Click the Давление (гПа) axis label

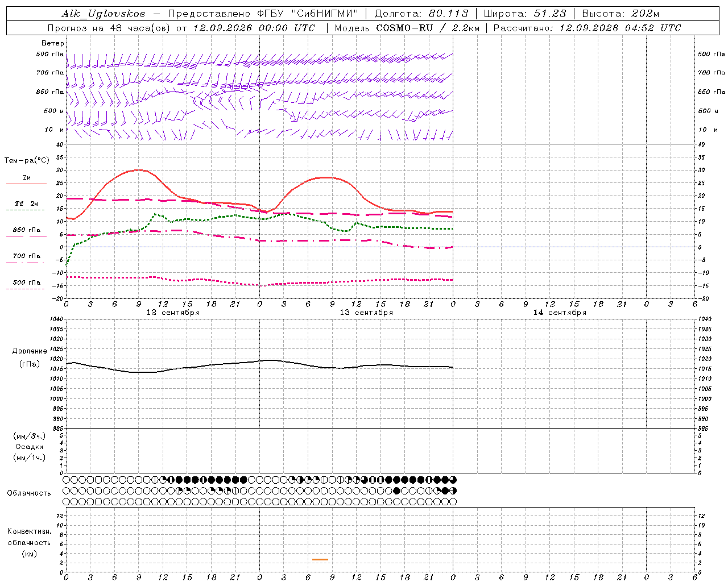pyautogui.click(x=30, y=357)
